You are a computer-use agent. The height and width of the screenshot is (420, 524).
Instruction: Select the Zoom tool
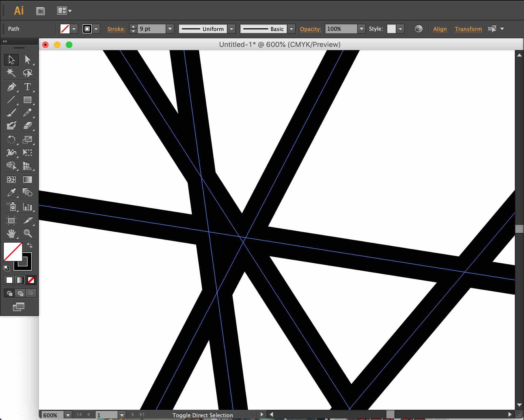(x=28, y=233)
